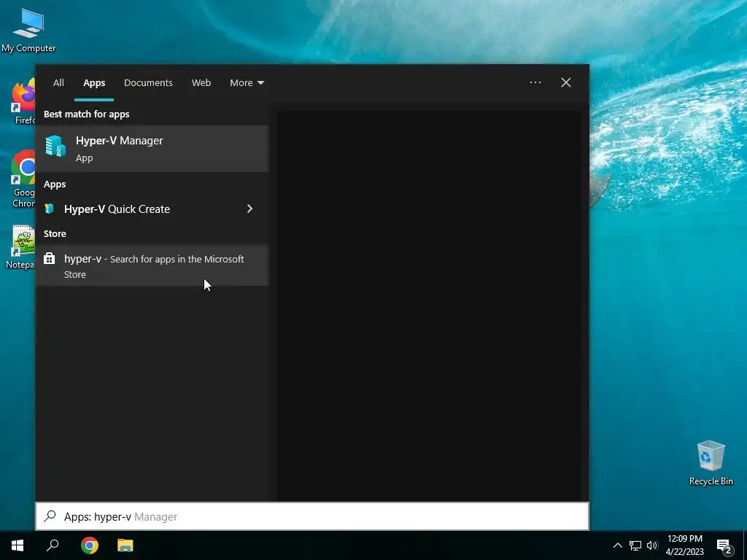Image resolution: width=747 pixels, height=560 pixels.
Task: Open File Explorer from the taskbar
Action: (x=125, y=545)
